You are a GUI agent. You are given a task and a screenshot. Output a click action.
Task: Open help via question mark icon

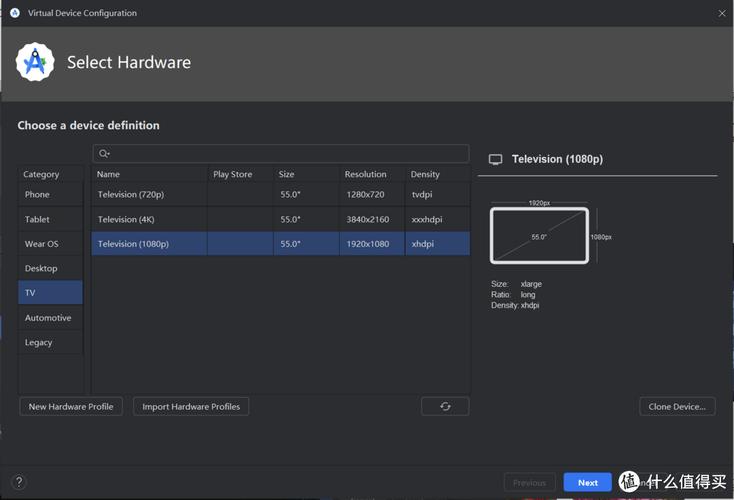[x=18, y=482]
